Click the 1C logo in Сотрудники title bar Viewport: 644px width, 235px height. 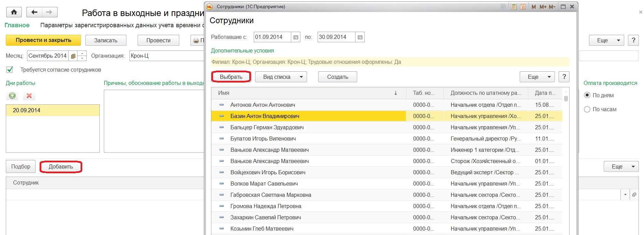[x=210, y=6]
